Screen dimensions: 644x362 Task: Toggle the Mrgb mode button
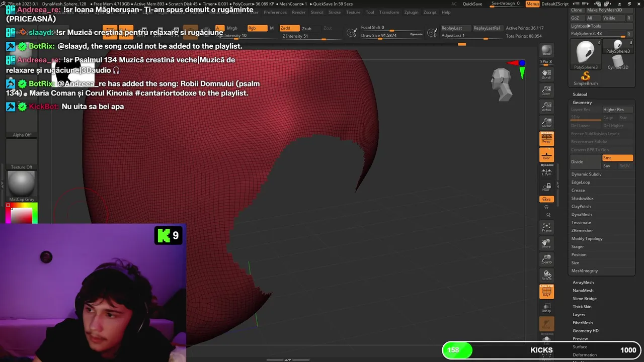[x=232, y=28]
